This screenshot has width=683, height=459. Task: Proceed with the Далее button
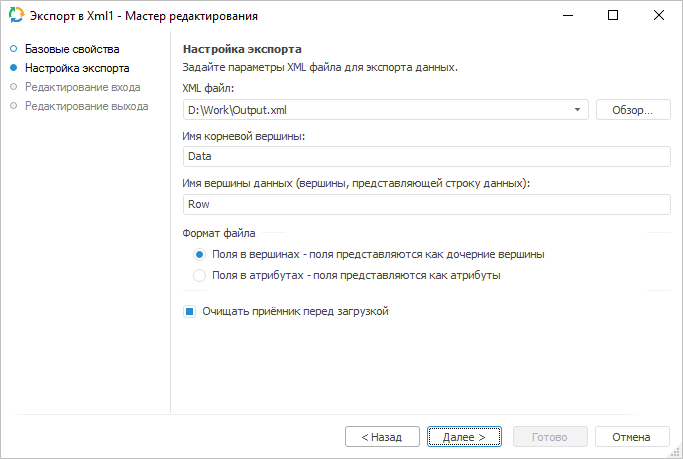tap(464, 437)
